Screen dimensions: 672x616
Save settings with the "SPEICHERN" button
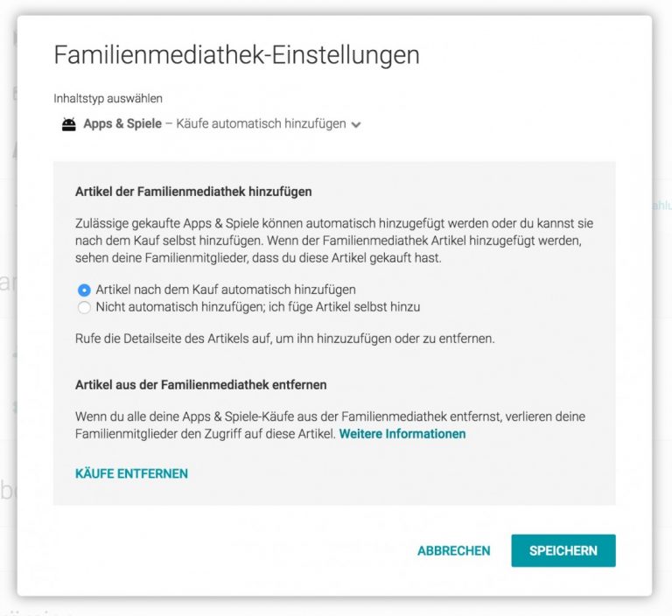point(563,550)
